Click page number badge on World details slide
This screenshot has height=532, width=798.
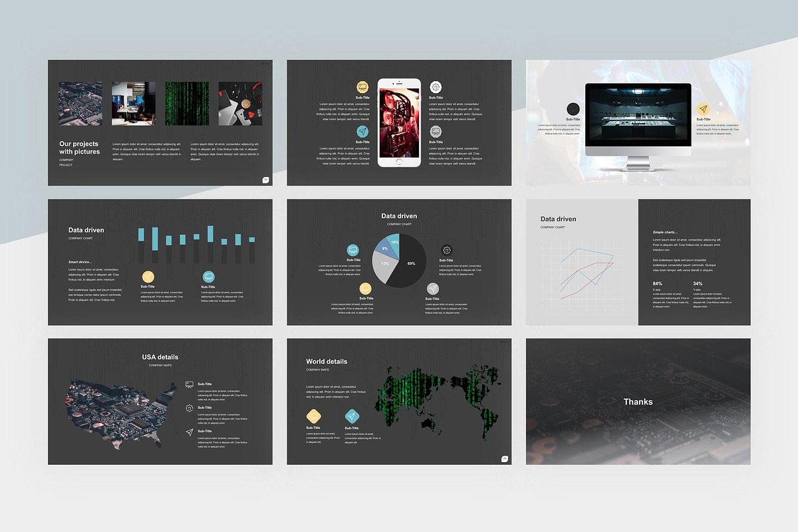tap(505, 458)
